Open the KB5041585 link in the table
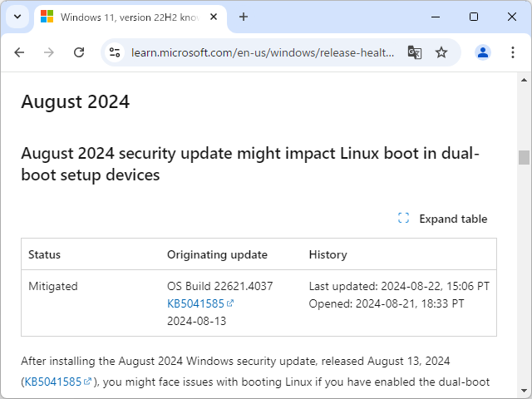This screenshot has height=399, width=532. (x=195, y=303)
